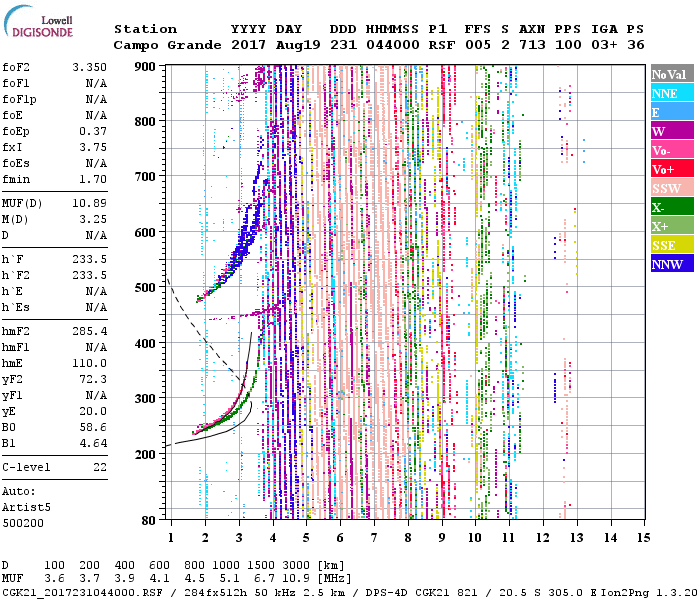
Task: Click the B1 value 4.64
Action: (93, 443)
